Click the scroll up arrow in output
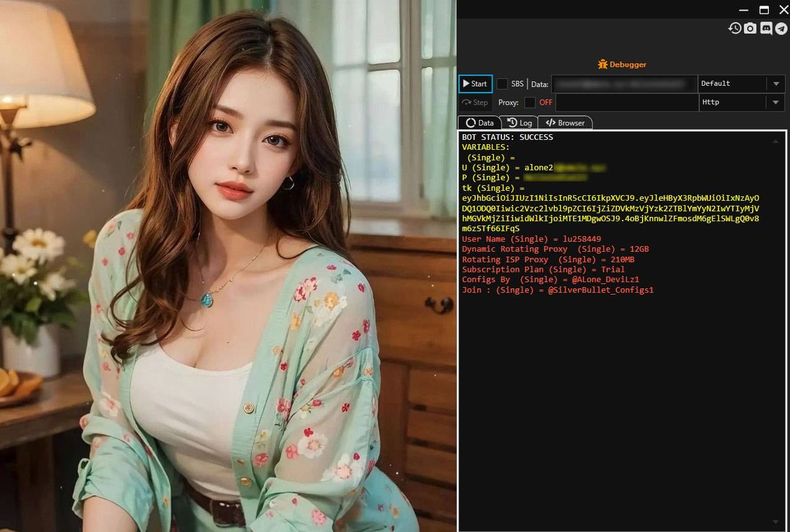 coord(775,142)
